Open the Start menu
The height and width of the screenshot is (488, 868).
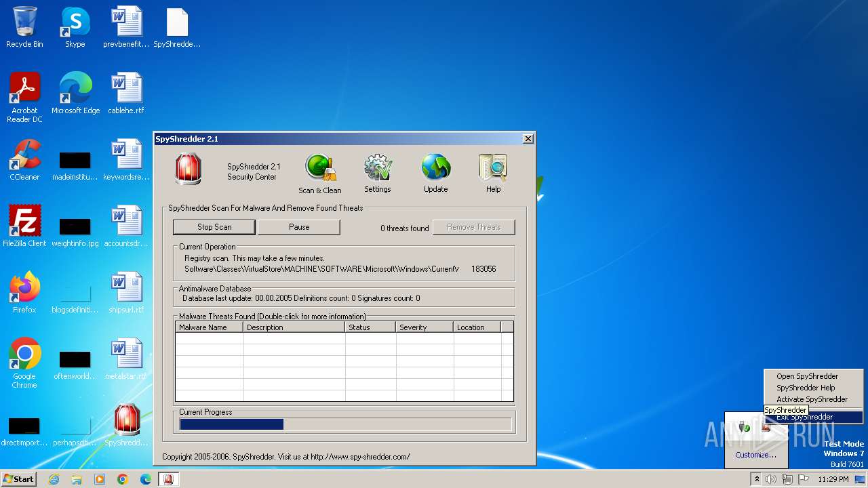click(18, 479)
